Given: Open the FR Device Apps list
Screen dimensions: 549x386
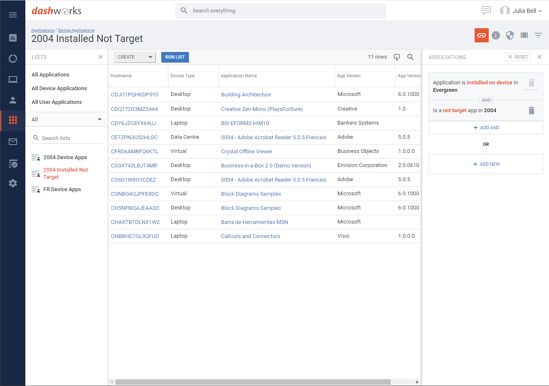Looking at the screenshot, I should [62, 189].
